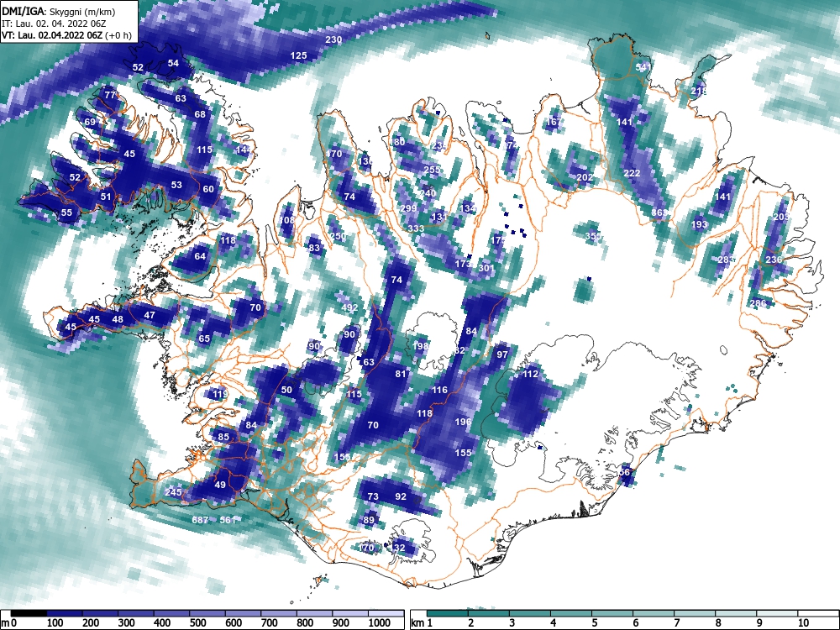Click the map value 222
The image size is (840, 630).
632,173
